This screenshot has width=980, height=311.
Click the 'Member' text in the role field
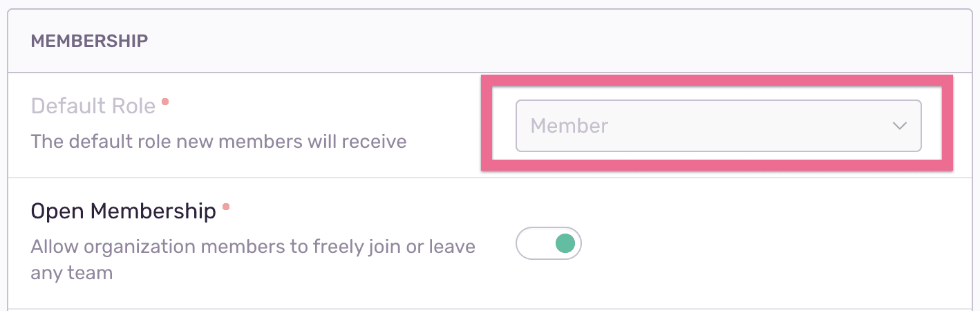tap(569, 126)
